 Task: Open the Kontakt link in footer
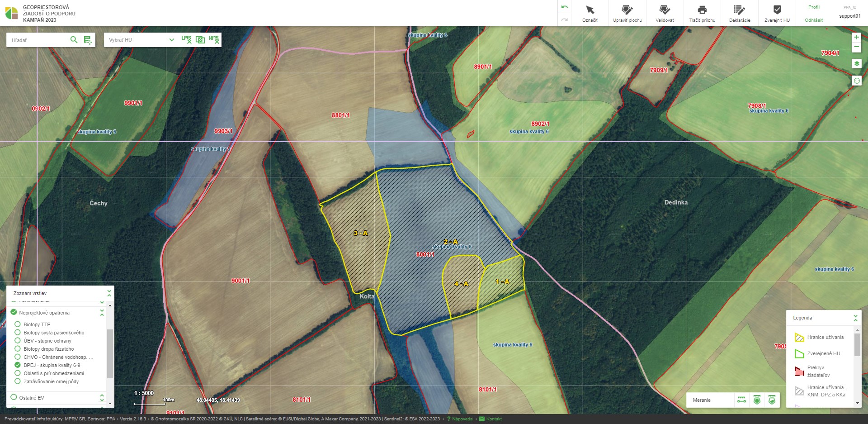494,419
